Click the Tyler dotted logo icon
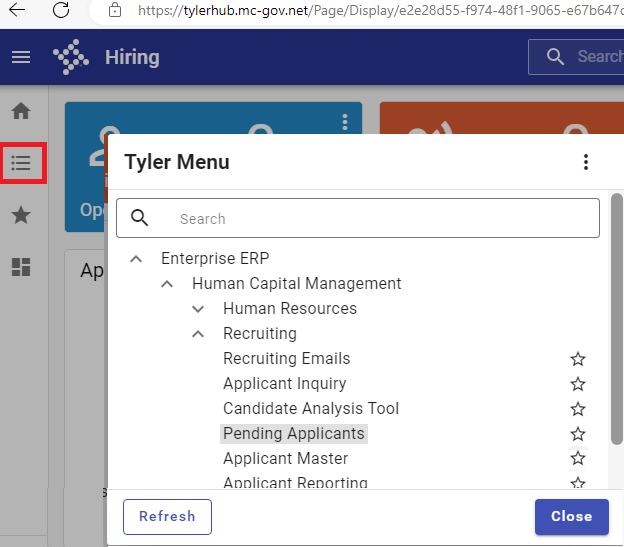This screenshot has width=624, height=547. coord(71,57)
